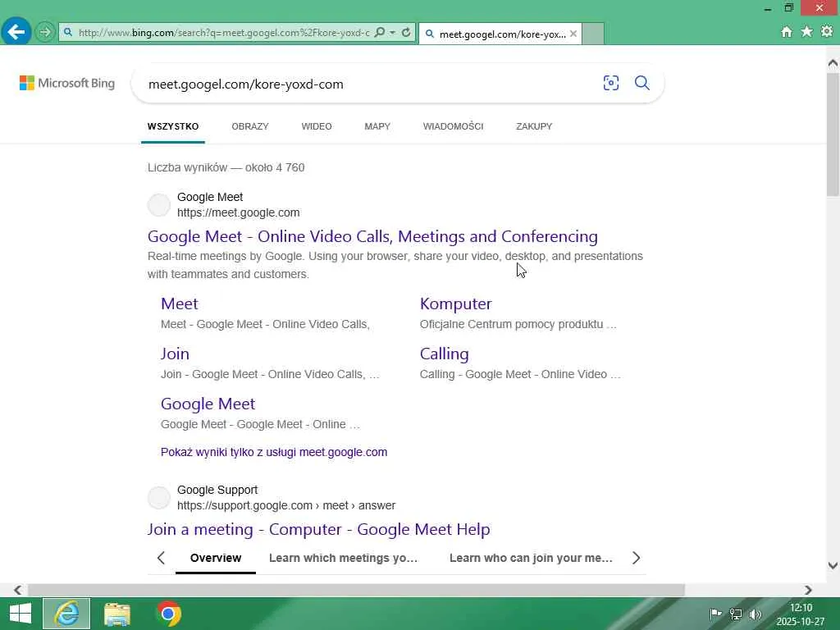840x630 pixels.
Task: Switch to the OBRAZY tab
Action: 250,126
